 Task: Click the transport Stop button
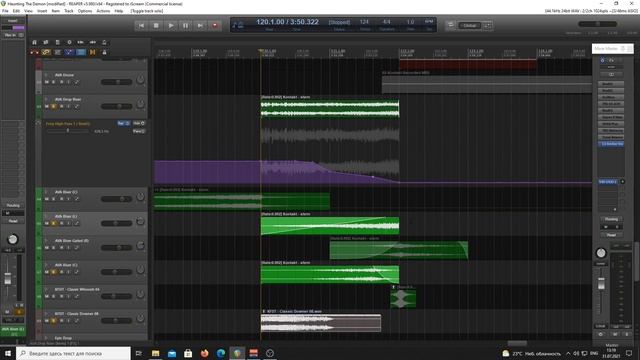156,25
